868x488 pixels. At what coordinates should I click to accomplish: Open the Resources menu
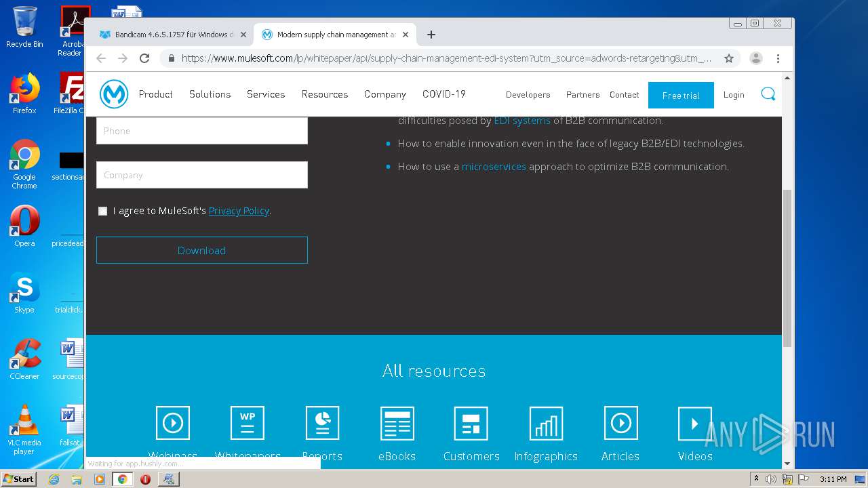325,94
